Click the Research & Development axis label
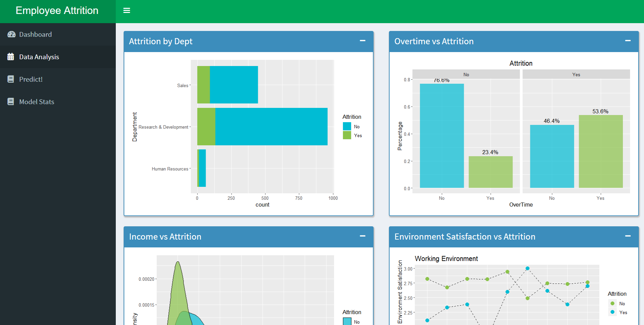This screenshot has height=325, width=644. (163, 127)
